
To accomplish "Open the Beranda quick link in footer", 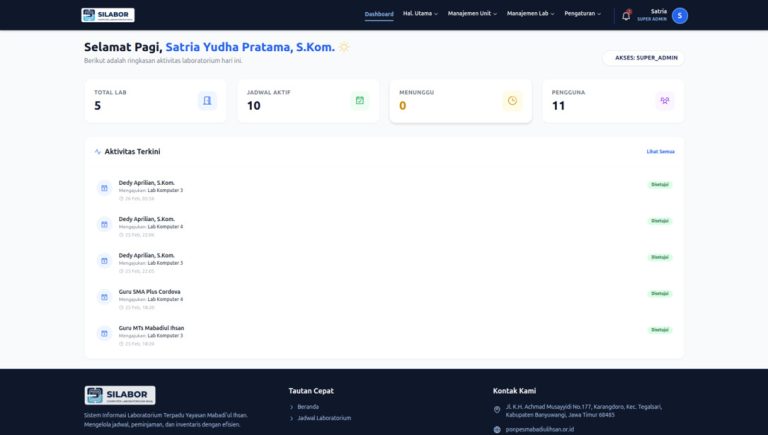I will (308, 407).
